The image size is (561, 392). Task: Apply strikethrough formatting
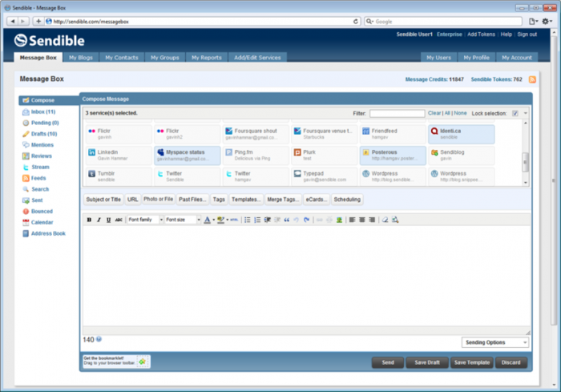[x=119, y=220]
